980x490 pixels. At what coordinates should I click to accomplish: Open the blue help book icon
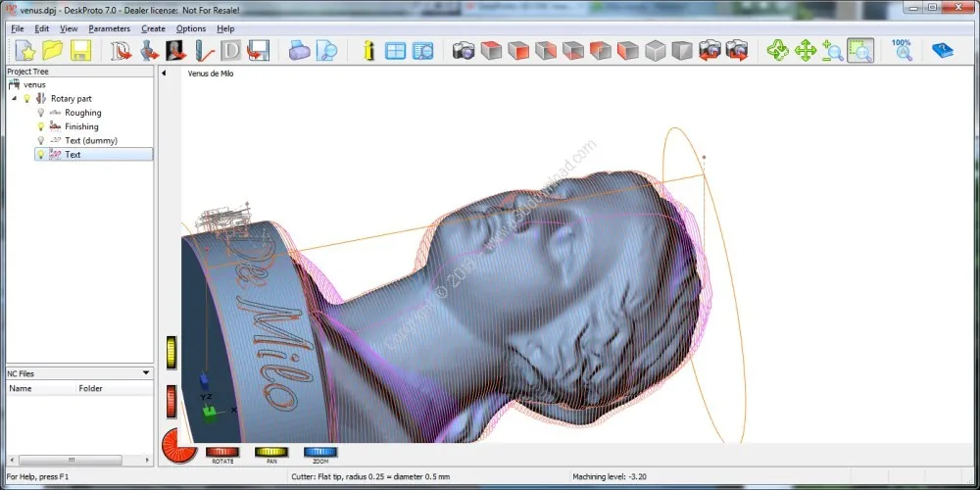(942, 51)
